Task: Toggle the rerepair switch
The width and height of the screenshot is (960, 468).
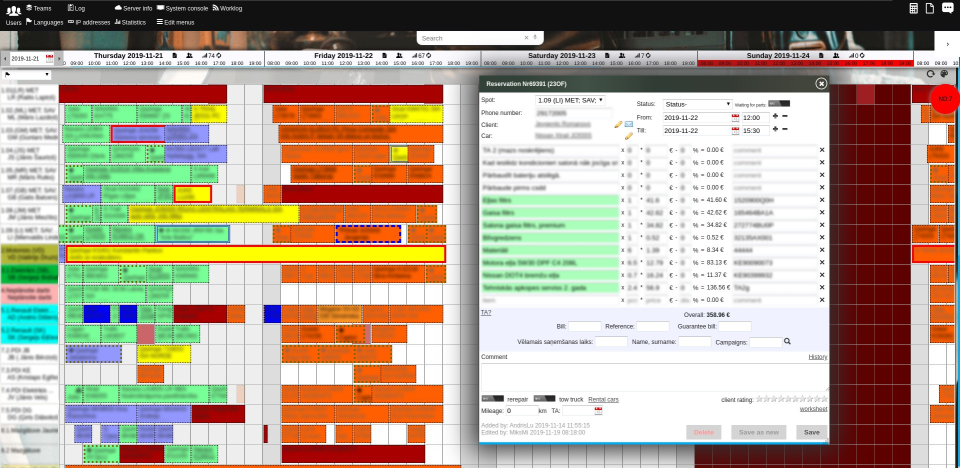Action: click(493, 399)
